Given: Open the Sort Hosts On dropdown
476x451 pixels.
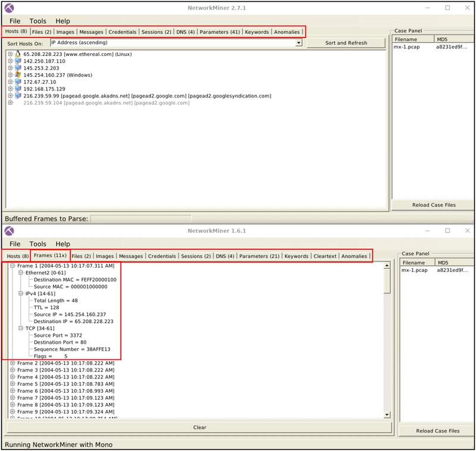Looking at the screenshot, I should pos(299,43).
